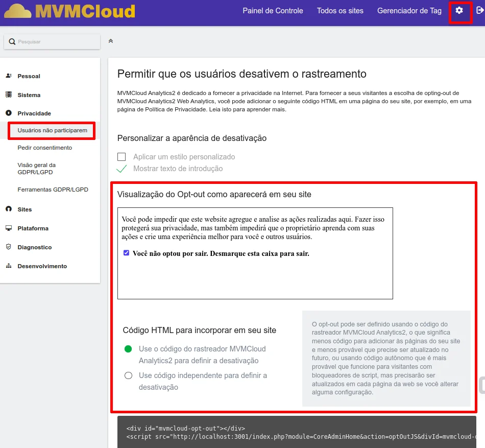
Task: Collapse the page using double chevron
Action: click(111, 41)
